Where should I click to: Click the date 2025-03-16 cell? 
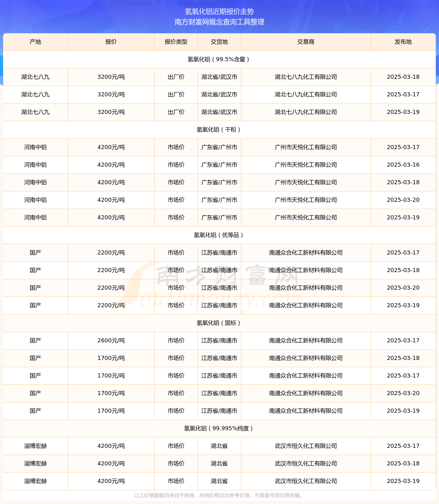tap(403, 165)
